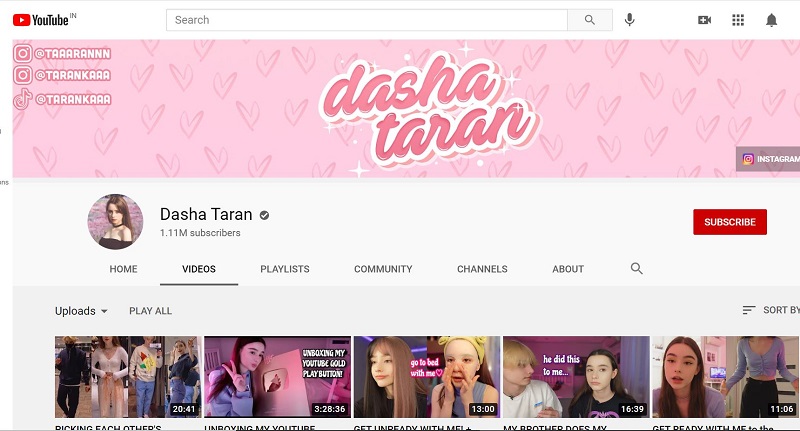Click the @TARANKAAA Instagram icon in banner
The width and height of the screenshot is (800, 431).
point(22,75)
